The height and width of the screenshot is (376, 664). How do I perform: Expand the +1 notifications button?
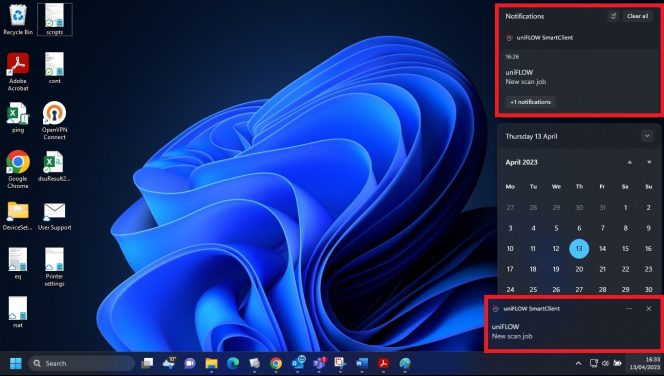coord(530,102)
